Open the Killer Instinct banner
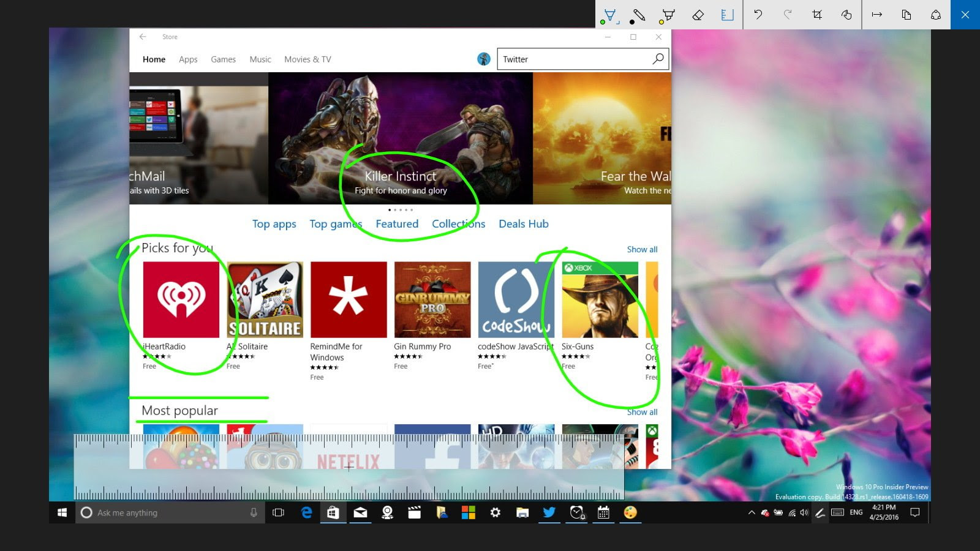Viewport: 980px width, 551px height. coord(401,138)
